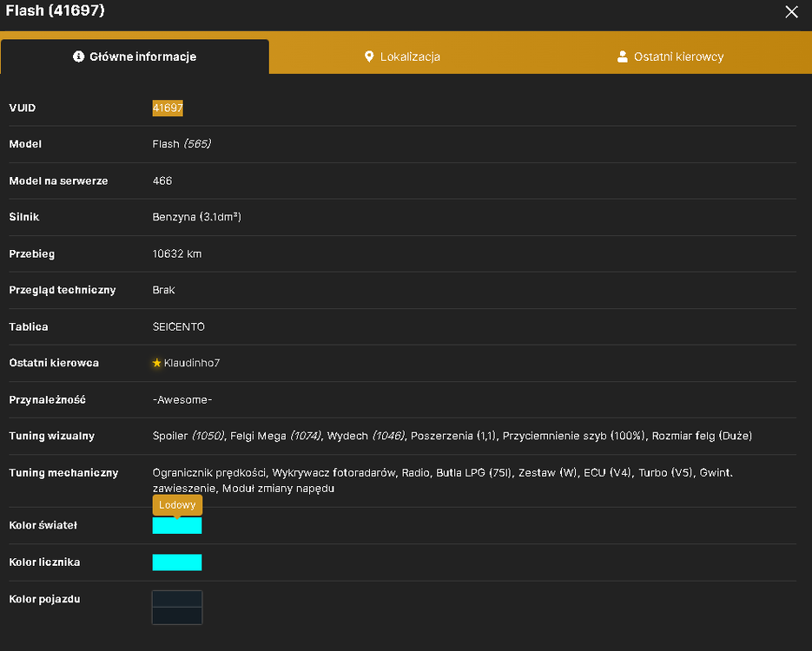Open the Główne informacje tab
Viewport: 812px width, 651px height.
135,56
